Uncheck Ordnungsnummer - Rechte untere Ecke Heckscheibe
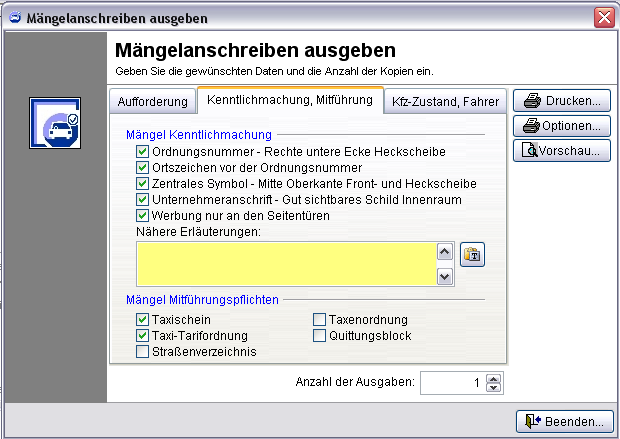Image resolution: width=620 pixels, height=439 pixels. (x=142, y=152)
